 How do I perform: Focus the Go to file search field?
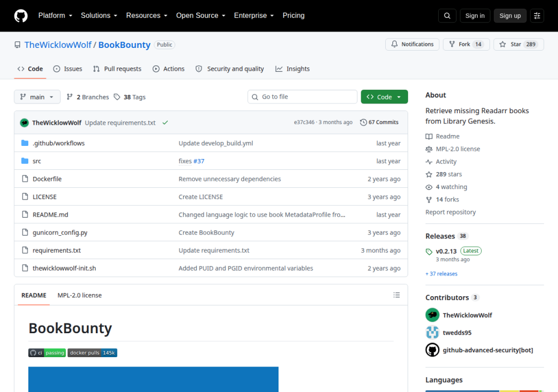(x=302, y=97)
